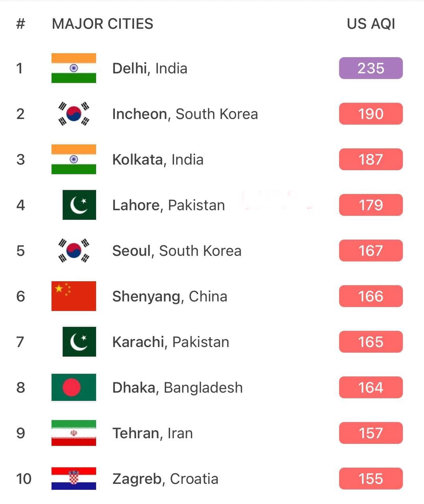Click the purple 235 AQI badge
Screen dimensions: 424x504
(x=371, y=68)
